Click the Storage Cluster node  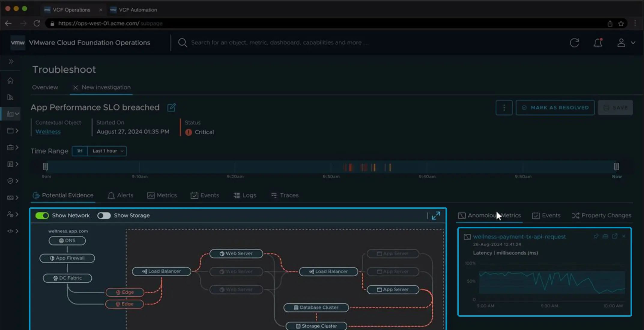coord(316,326)
